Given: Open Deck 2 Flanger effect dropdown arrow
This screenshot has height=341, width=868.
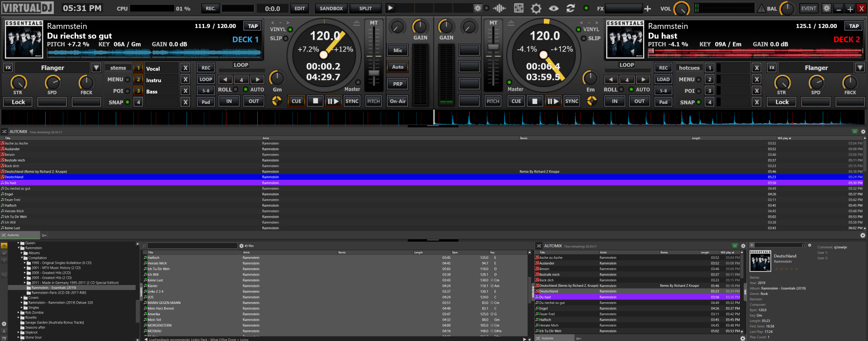Looking at the screenshot, I should click(860, 68).
